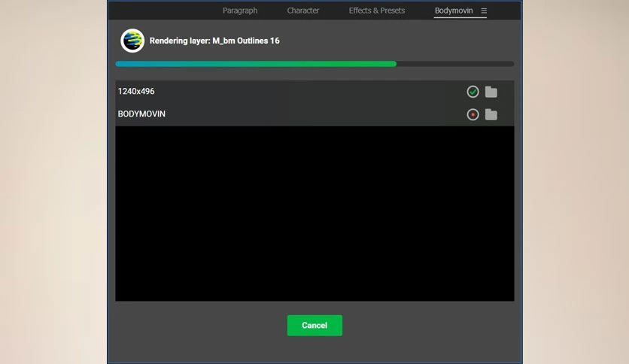The width and height of the screenshot is (629, 364).
Task: Click the Bodymovin globe logo icon
Action: [132, 41]
